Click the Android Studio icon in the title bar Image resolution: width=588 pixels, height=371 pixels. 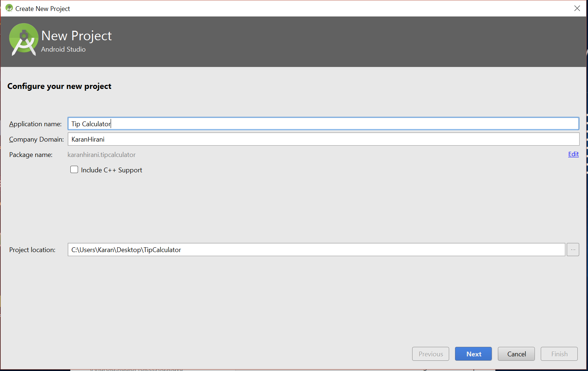(9, 8)
